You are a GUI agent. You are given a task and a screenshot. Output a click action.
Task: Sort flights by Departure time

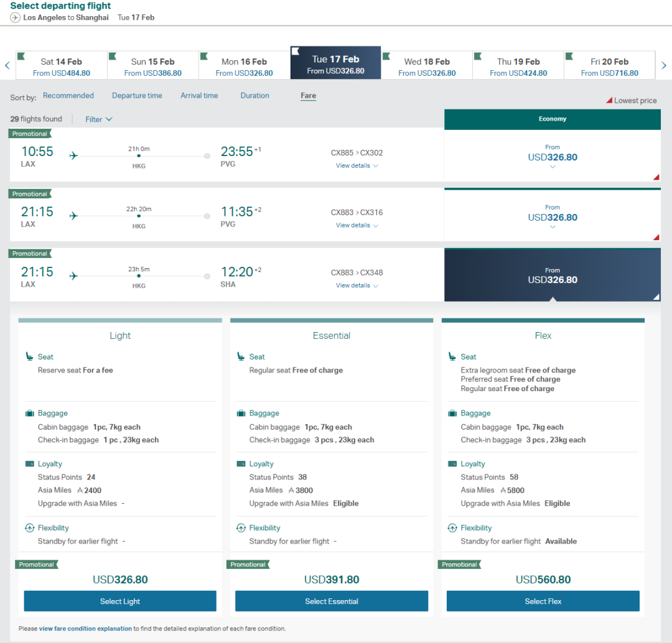pos(137,96)
